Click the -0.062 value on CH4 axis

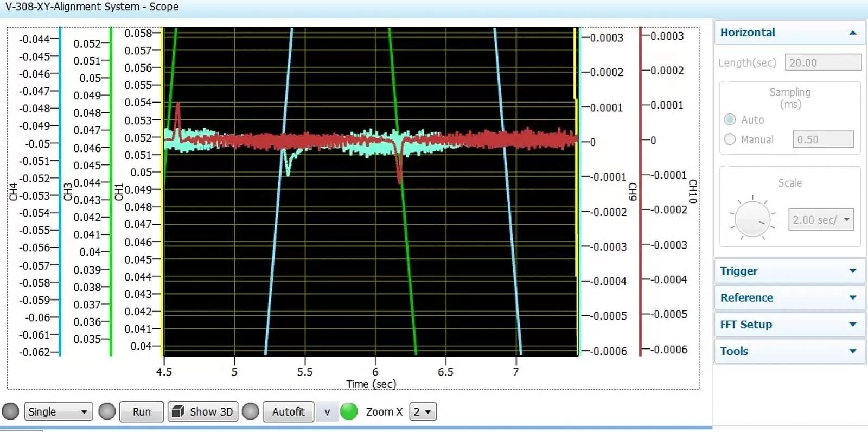pyautogui.click(x=35, y=352)
